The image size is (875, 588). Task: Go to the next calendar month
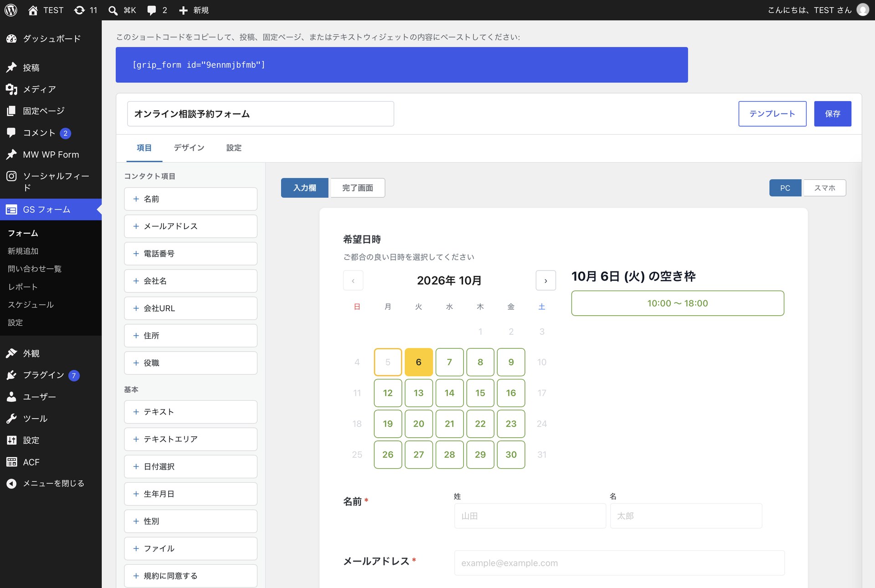coord(546,281)
